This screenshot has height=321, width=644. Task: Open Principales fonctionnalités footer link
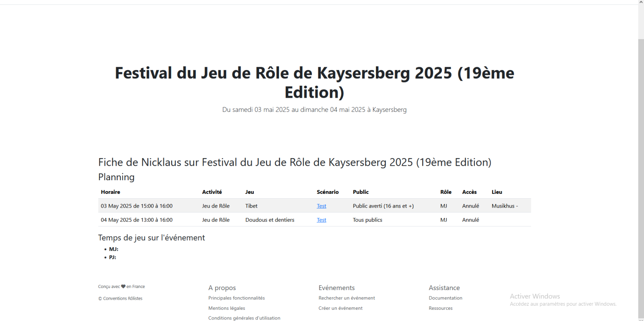click(236, 298)
